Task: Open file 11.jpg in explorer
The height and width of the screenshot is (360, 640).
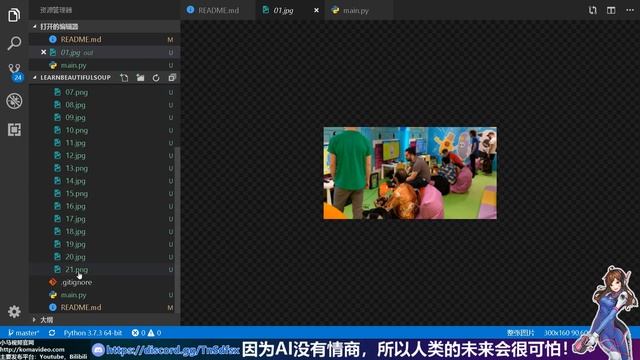Action: tap(102, 143)
